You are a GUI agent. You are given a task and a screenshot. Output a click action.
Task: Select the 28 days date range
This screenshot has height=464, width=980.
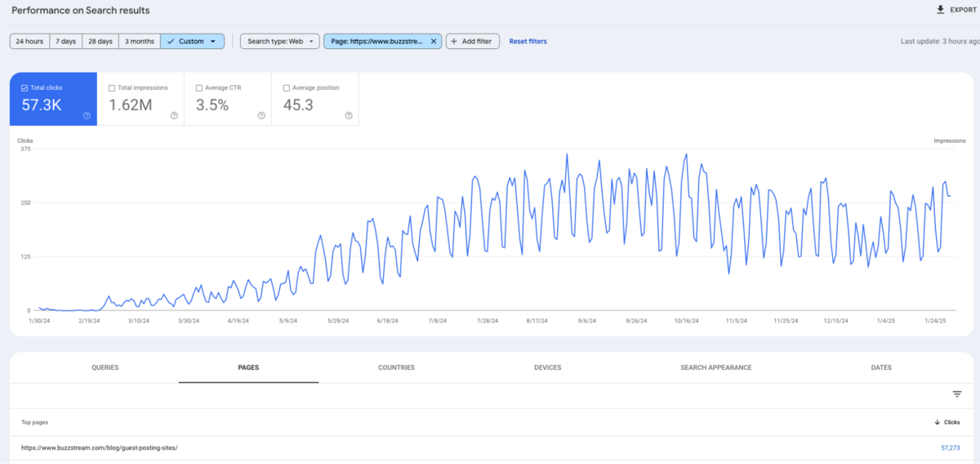tap(100, 41)
